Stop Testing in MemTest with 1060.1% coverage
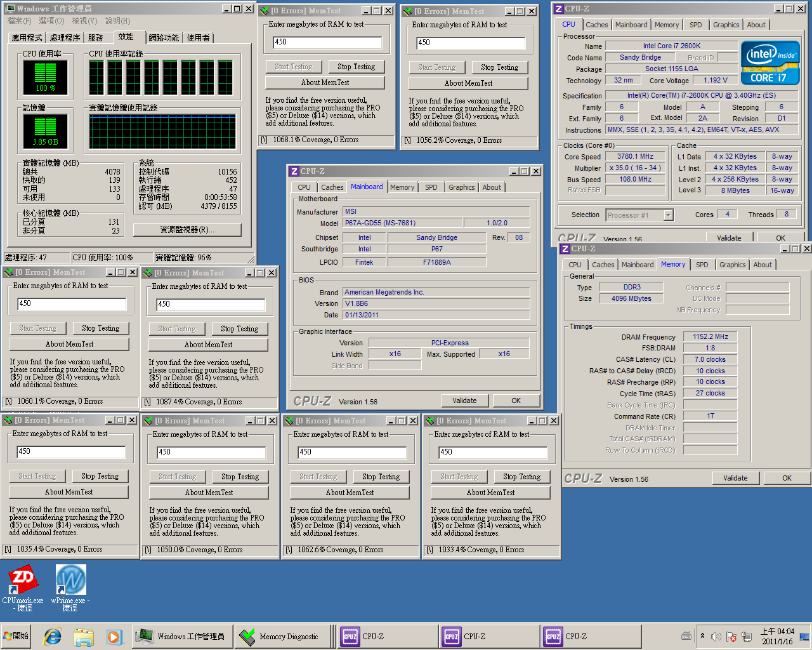This screenshot has width=812, height=650. pos(101,328)
